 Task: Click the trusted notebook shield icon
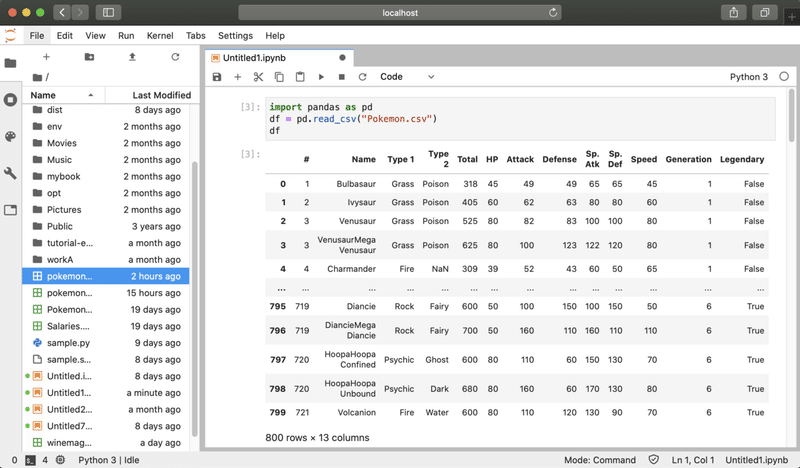654,460
